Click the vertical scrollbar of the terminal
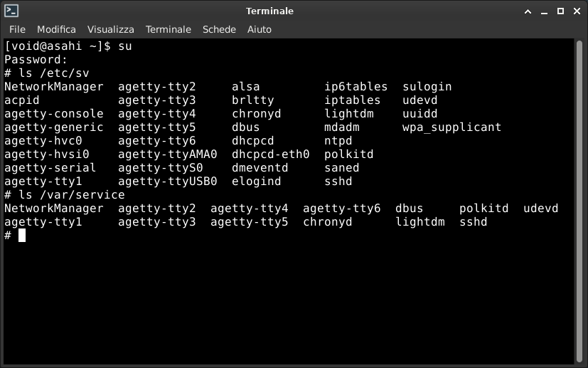 [x=579, y=201]
